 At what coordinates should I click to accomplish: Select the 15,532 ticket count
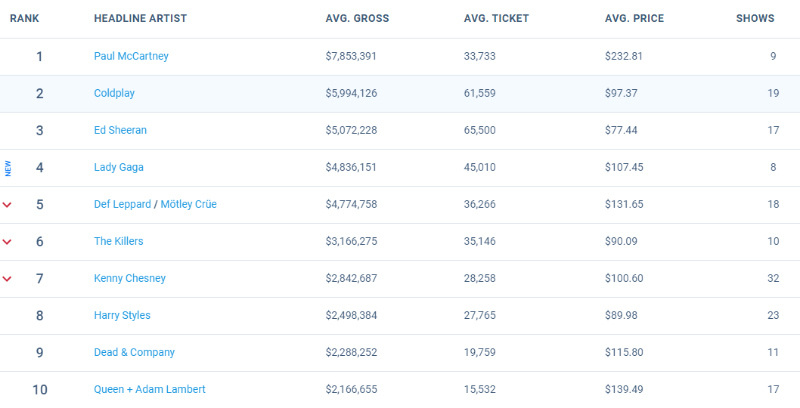pos(480,389)
